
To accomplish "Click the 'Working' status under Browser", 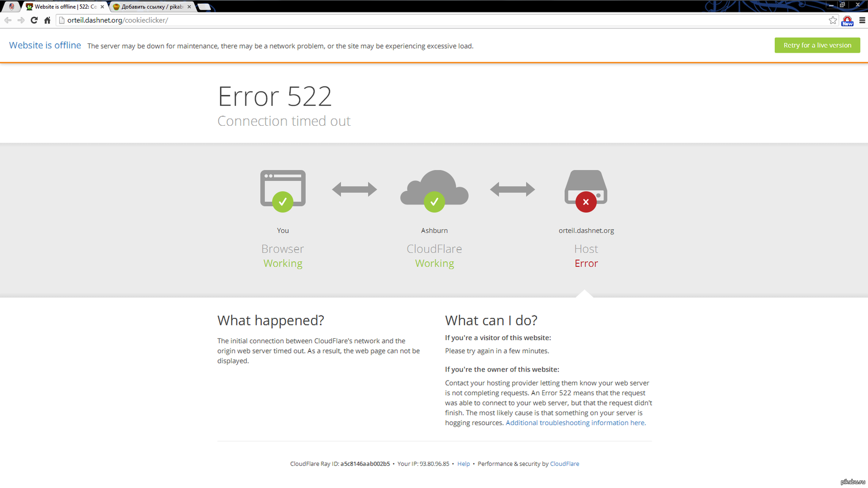I will tap(283, 264).
